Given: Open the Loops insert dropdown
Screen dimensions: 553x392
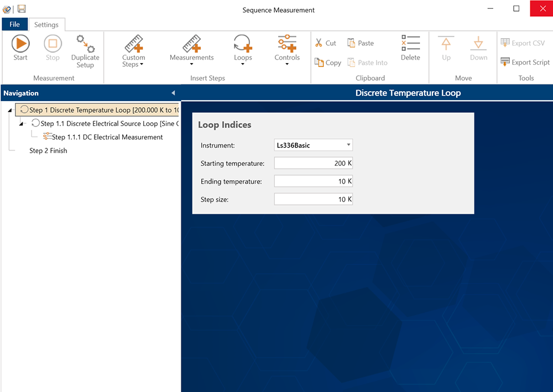Looking at the screenshot, I should (243, 51).
